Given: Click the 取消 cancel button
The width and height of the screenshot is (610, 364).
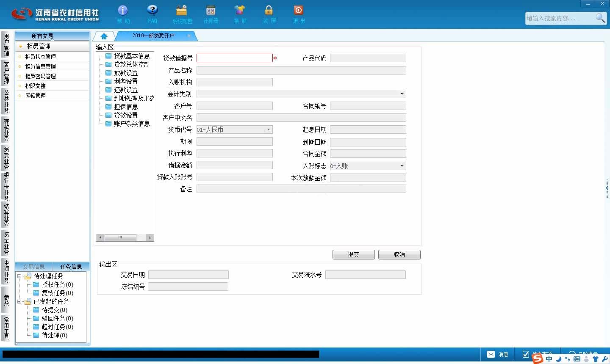Looking at the screenshot, I should 399,254.
